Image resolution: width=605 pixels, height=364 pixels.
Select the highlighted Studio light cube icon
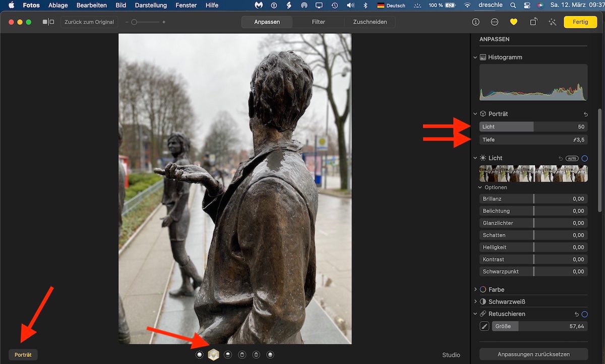[214, 355]
